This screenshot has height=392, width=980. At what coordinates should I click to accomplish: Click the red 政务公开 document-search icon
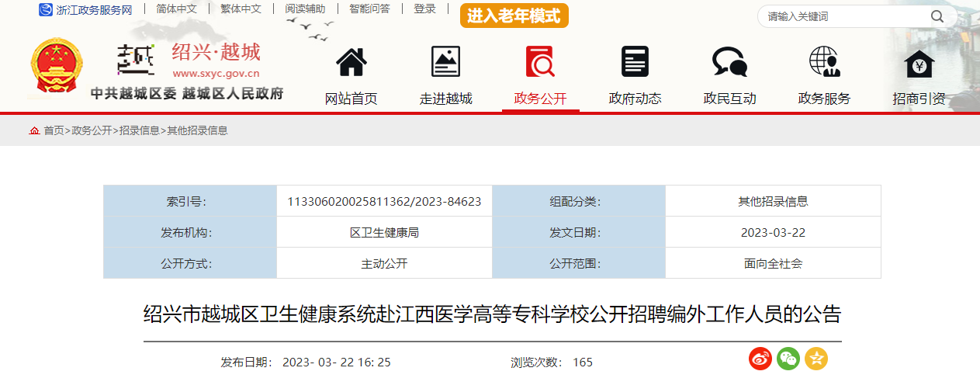pos(540,62)
